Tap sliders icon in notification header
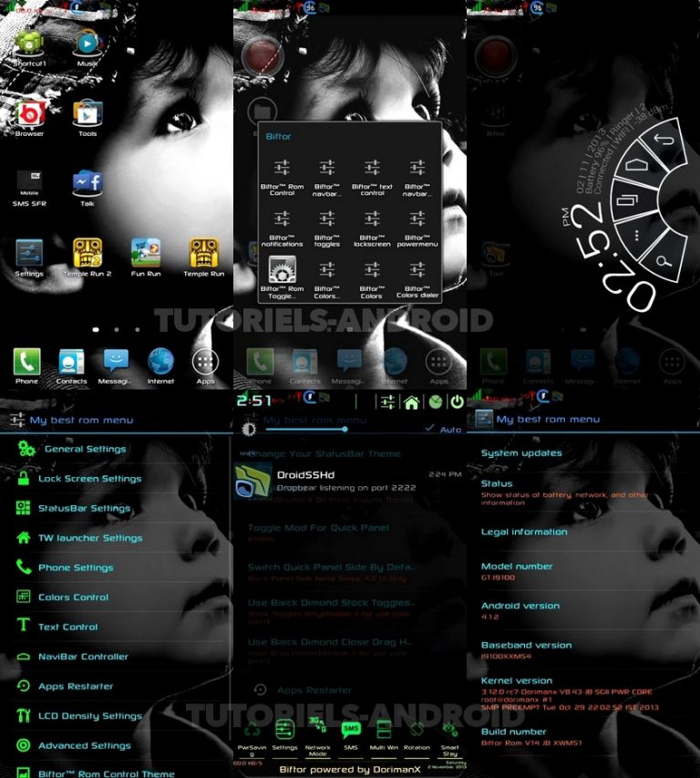The image size is (700, 778). [387, 401]
